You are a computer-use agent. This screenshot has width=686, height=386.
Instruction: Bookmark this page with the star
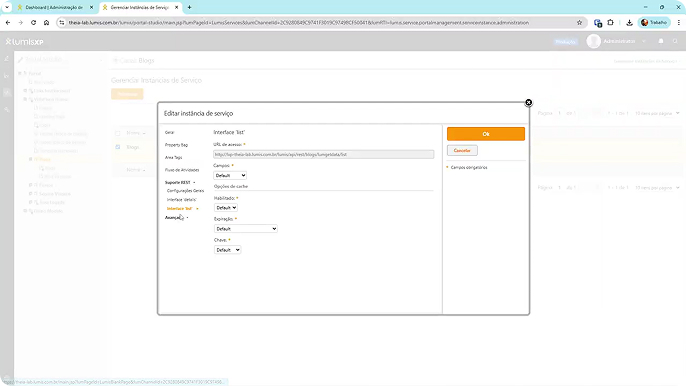point(579,22)
